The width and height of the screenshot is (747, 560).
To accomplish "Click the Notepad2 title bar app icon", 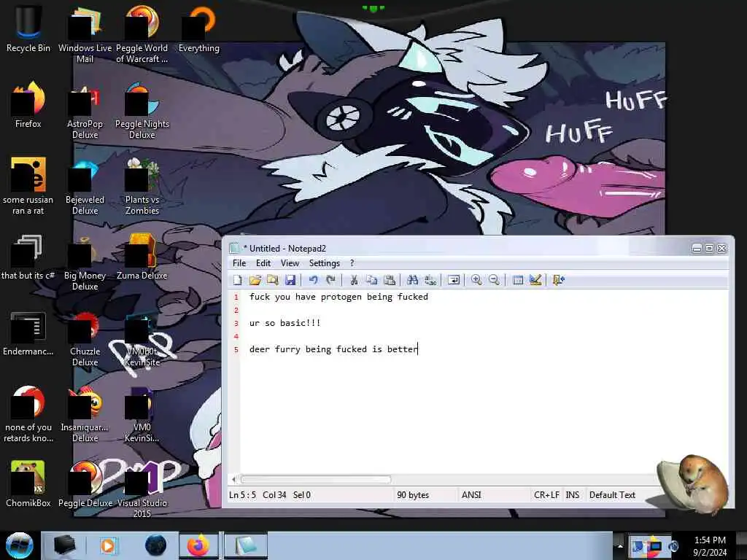I will point(234,248).
